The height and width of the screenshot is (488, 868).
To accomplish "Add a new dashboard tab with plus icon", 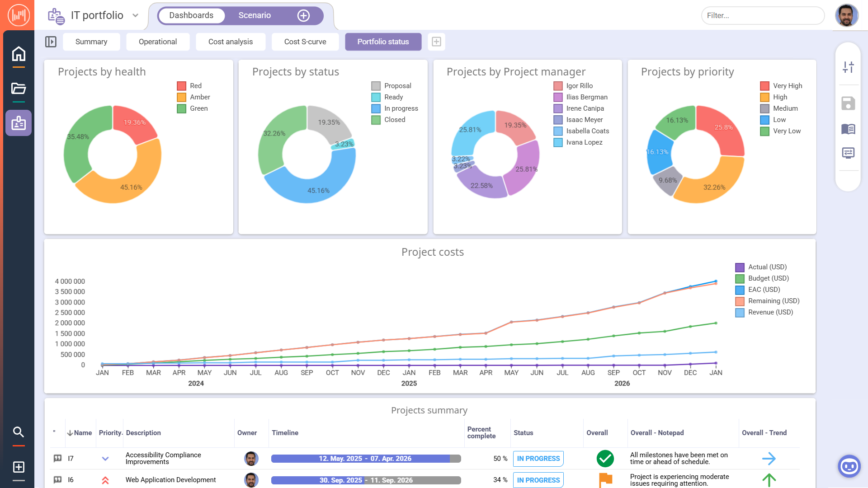I will [436, 42].
